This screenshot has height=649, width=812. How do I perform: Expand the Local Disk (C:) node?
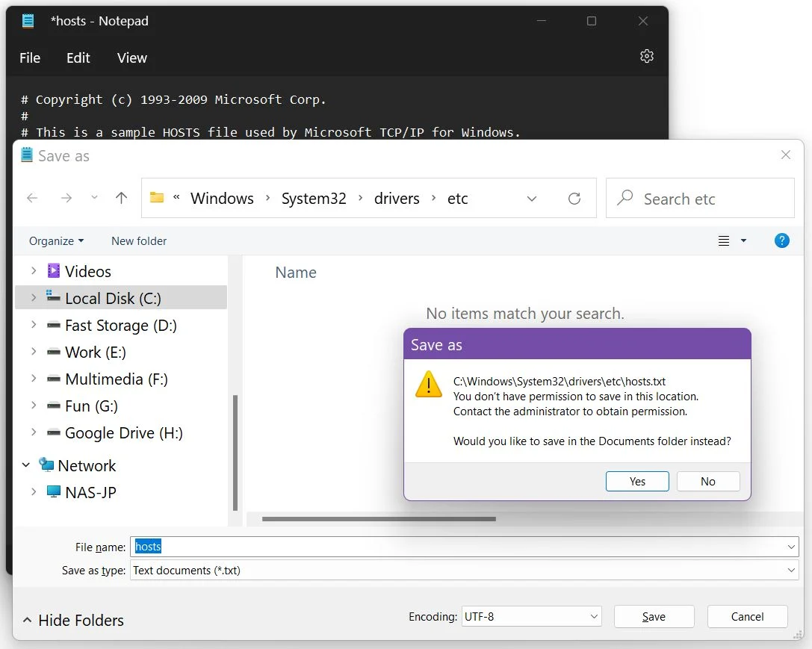(34, 297)
